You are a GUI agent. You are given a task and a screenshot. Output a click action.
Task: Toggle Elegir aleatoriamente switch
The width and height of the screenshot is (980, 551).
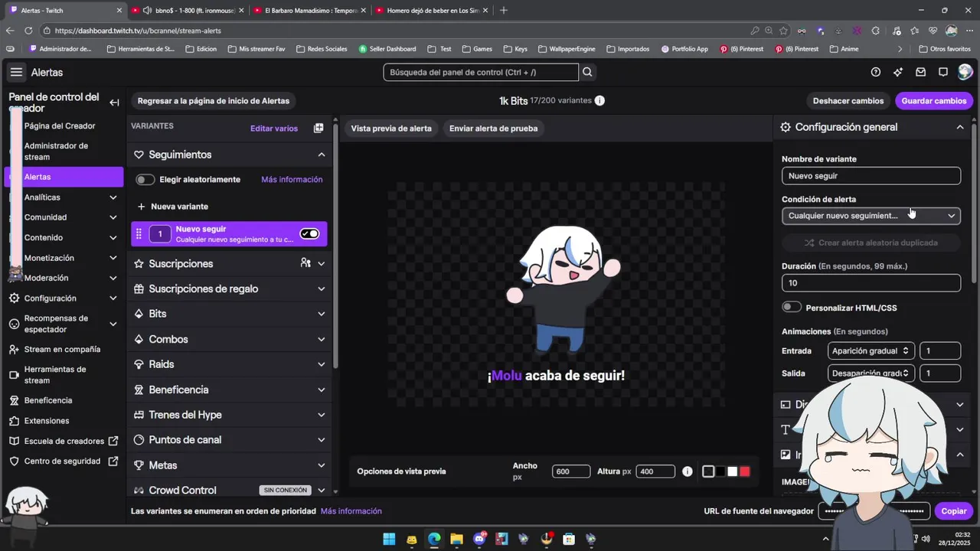[145, 180]
